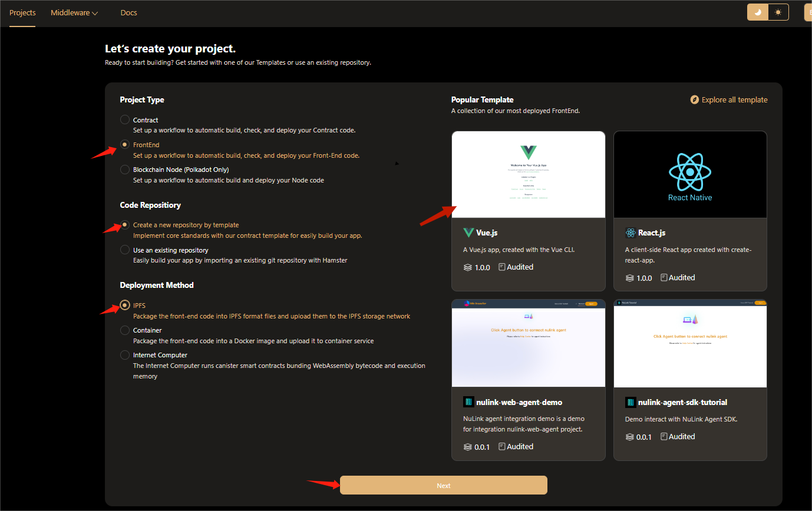
Task: Choose Internet Computer deployment radio button
Action: tap(125, 355)
